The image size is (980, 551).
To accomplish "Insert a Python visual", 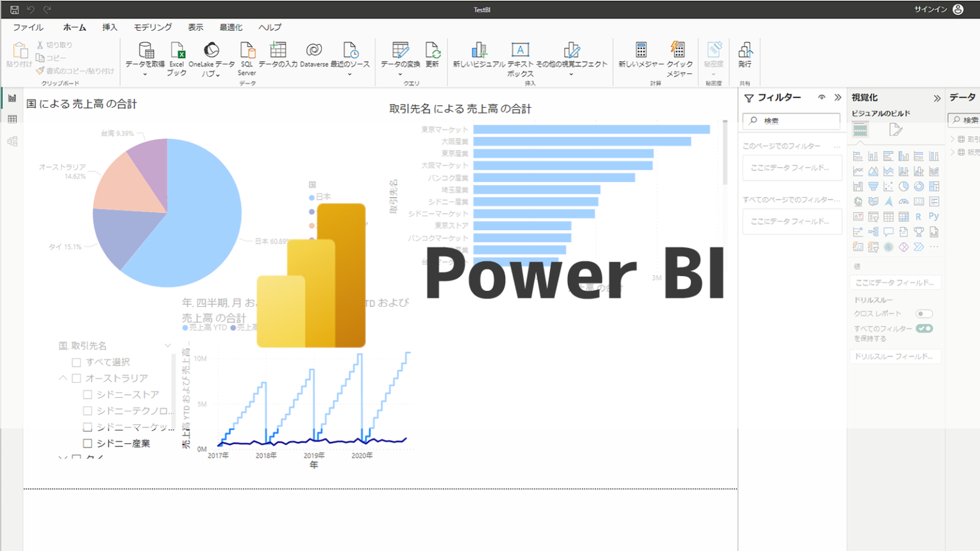I will coord(934,217).
